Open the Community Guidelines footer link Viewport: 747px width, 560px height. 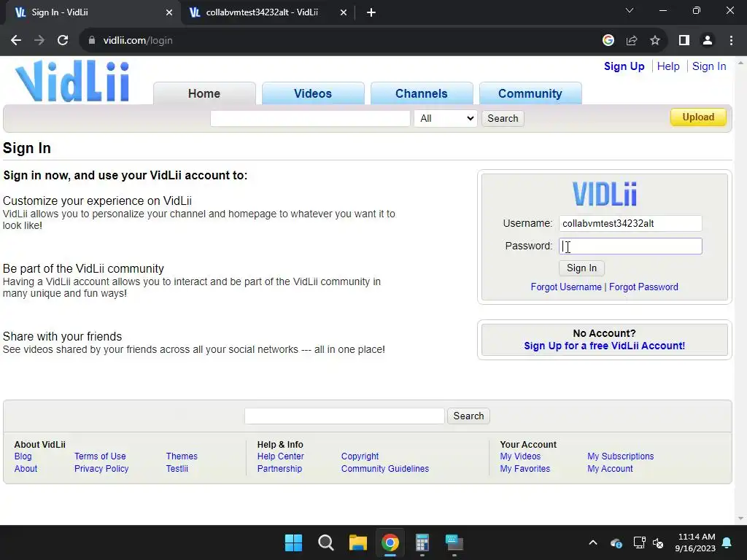click(x=385, y=469)
